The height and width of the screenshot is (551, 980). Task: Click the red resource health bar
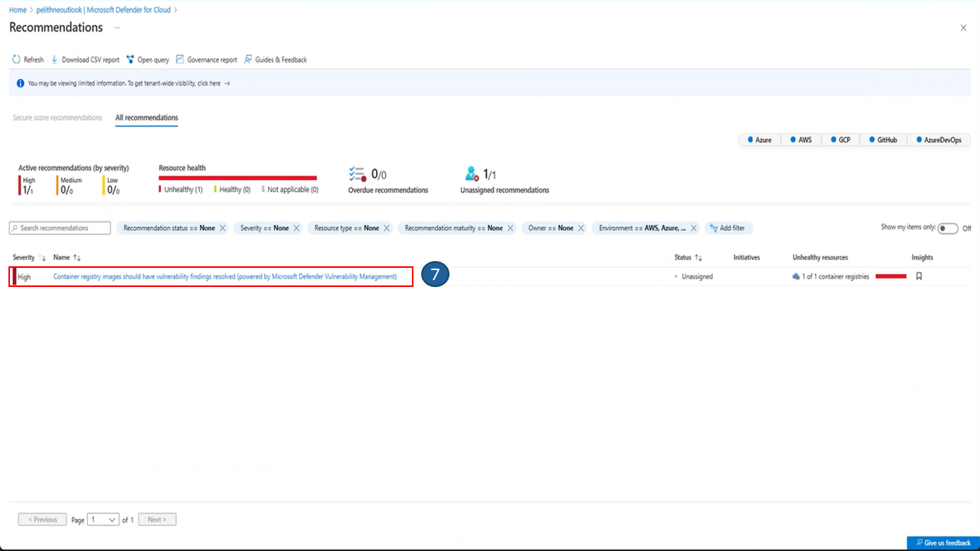click(x=237, y=178)
